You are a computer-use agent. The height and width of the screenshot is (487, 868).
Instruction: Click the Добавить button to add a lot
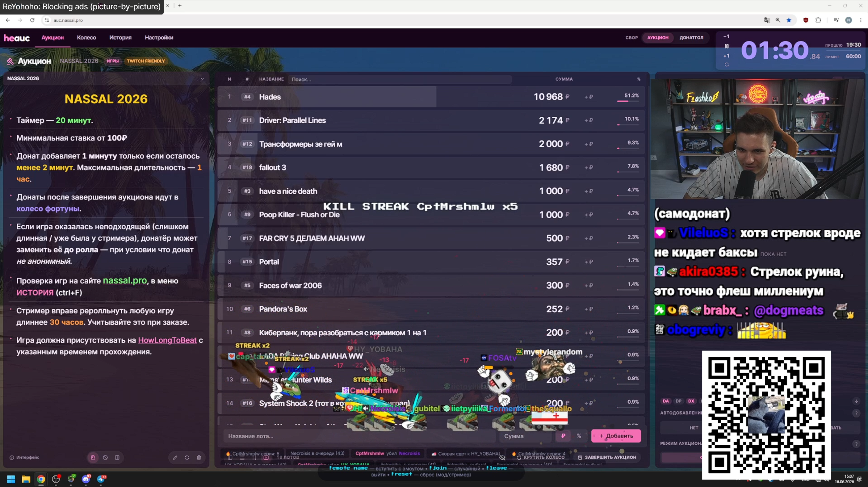click(x=616, y=436)
